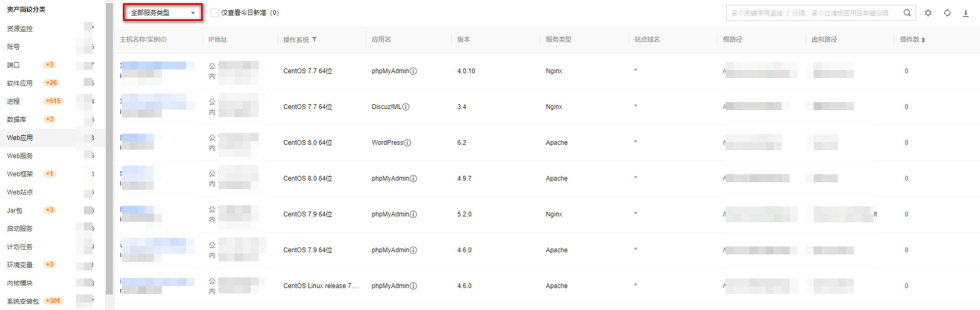This screenshot has height=310, width=980.
Task: Open plugin count 0 in WordPress row
Action: pyautogui.click(x=906, y=143)
